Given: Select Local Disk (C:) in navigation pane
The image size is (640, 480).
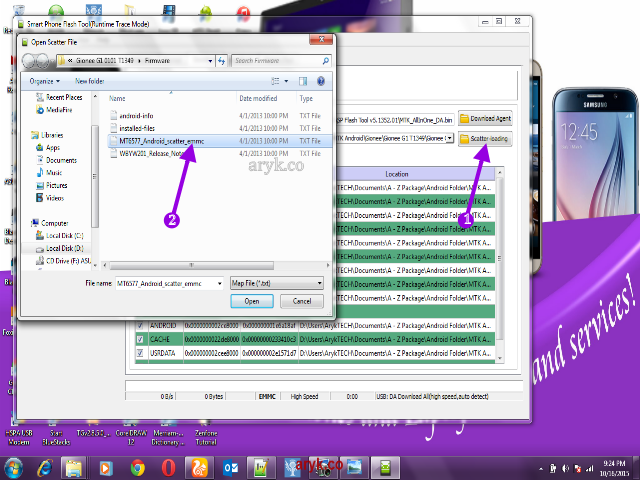Looking at the screenshot, I should (x=60, y=236).
